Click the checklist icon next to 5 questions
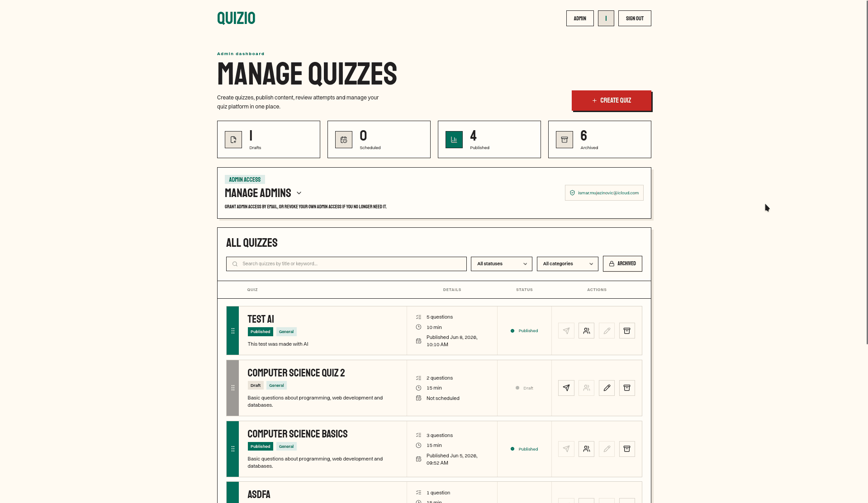 418,317
